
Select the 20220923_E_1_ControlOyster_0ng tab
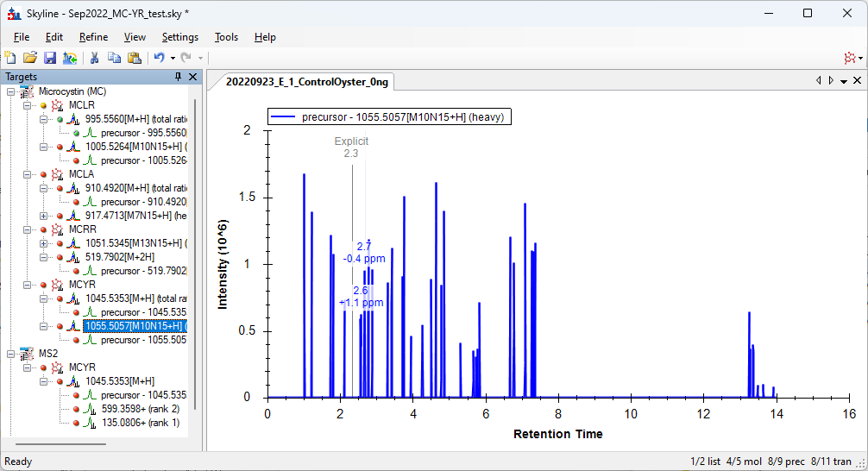click(307, 82)
